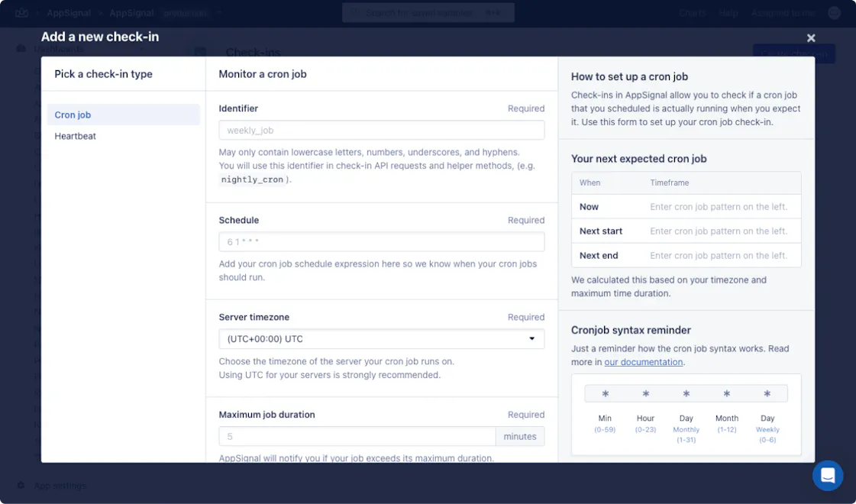Open the chat support bubble icon

click(828, 475)
